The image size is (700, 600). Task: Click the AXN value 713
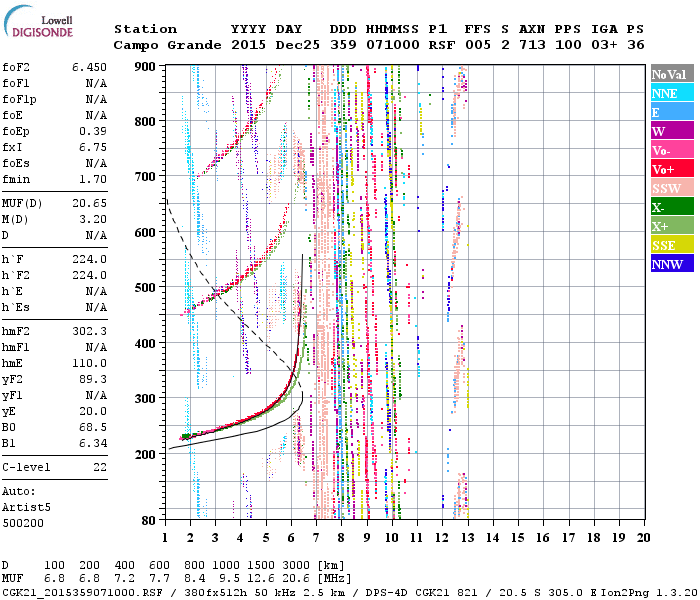[x=532, y=45]
